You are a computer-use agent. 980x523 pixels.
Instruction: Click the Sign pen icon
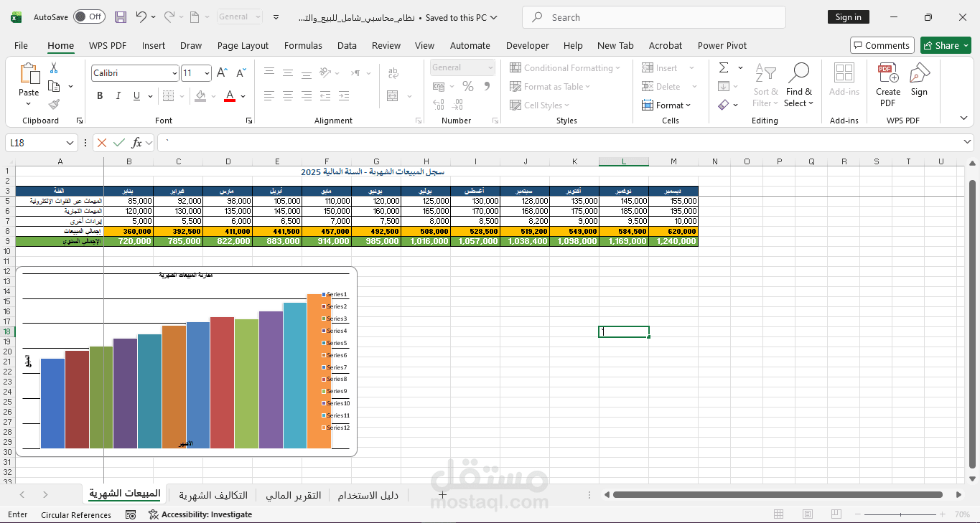click(919, 80)
